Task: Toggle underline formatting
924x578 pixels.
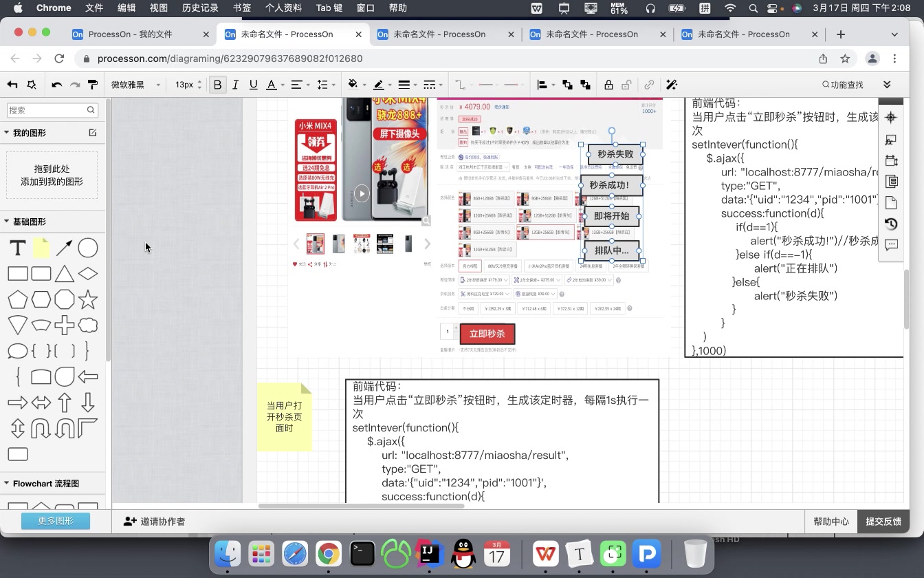Action: point(253,85)
